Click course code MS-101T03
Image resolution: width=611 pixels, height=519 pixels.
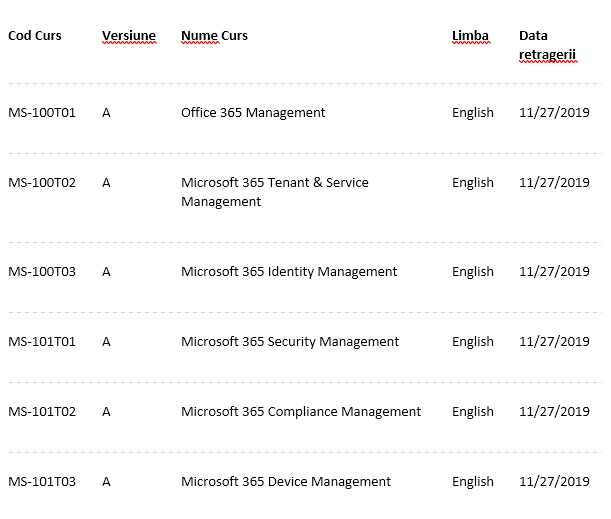pos(42,482)
